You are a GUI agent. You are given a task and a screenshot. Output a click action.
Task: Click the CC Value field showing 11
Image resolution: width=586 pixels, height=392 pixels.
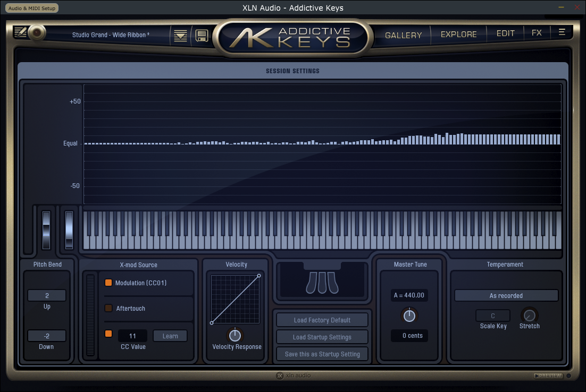(132, 336)
